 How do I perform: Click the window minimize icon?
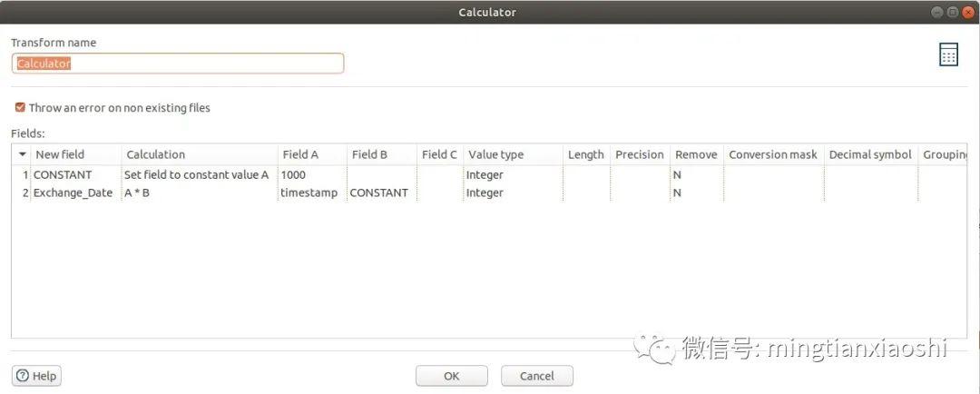pos(937,12)
